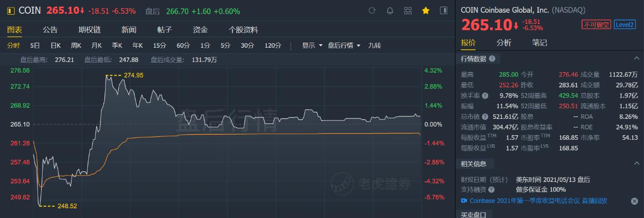Collapse the 相关信息 section
Viewport: 644px width, 218px height.
point(636,164)
